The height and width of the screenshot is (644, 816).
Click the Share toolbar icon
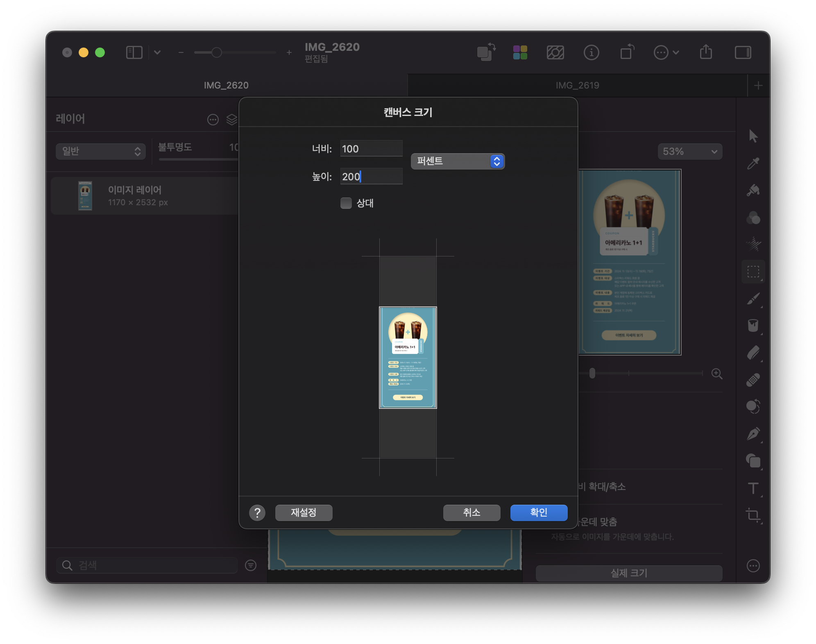(x=706, y=52)
